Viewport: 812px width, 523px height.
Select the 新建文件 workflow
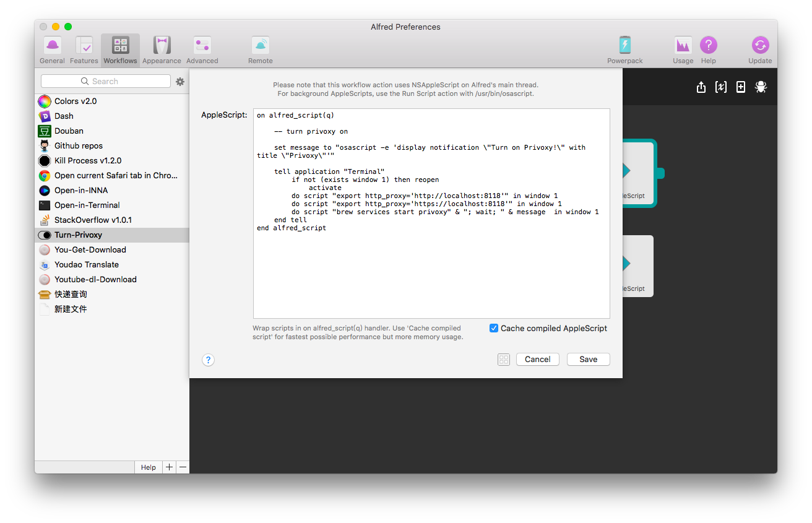(x=111, y=309)
